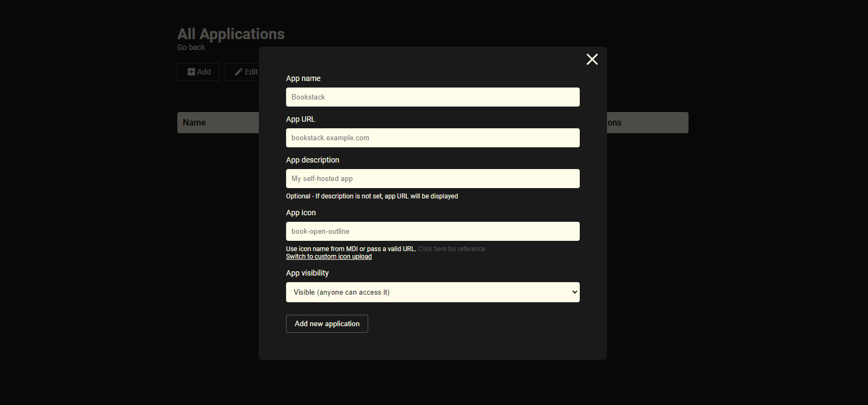Click the Go back link
This screenshot has width=868, height=405.
click(x=191, y=47)
